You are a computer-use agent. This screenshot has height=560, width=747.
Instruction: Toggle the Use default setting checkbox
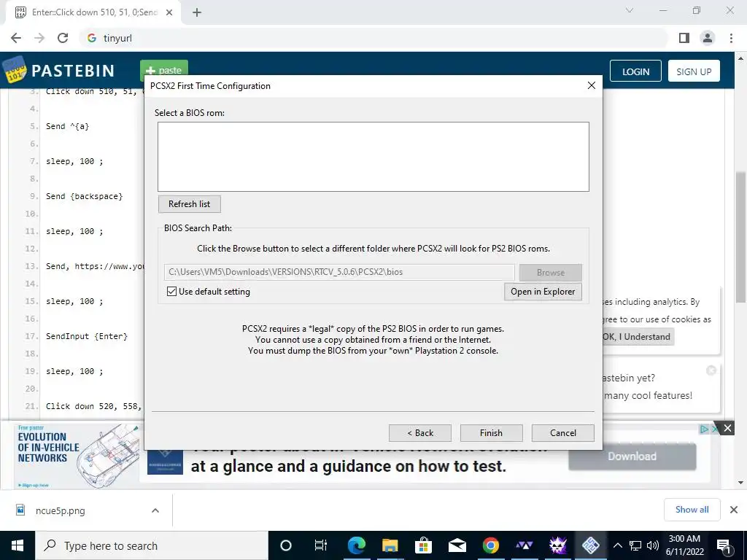click(172, 292)
